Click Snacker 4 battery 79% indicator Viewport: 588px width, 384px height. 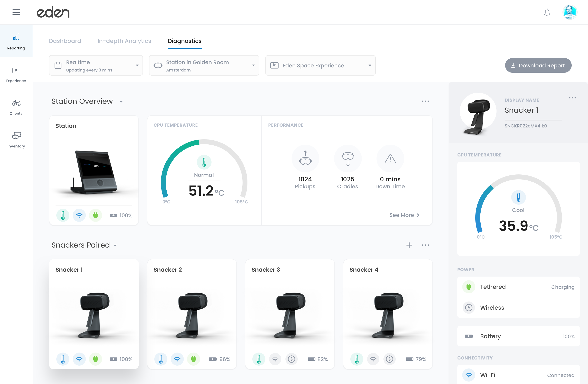pos(415,359)
